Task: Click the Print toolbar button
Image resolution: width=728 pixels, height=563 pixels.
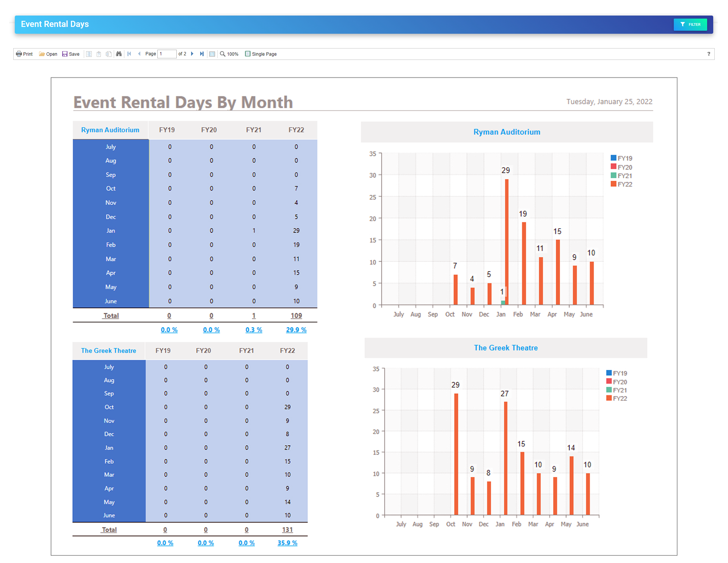Action: pyautogui.click(x=24, y=54)
